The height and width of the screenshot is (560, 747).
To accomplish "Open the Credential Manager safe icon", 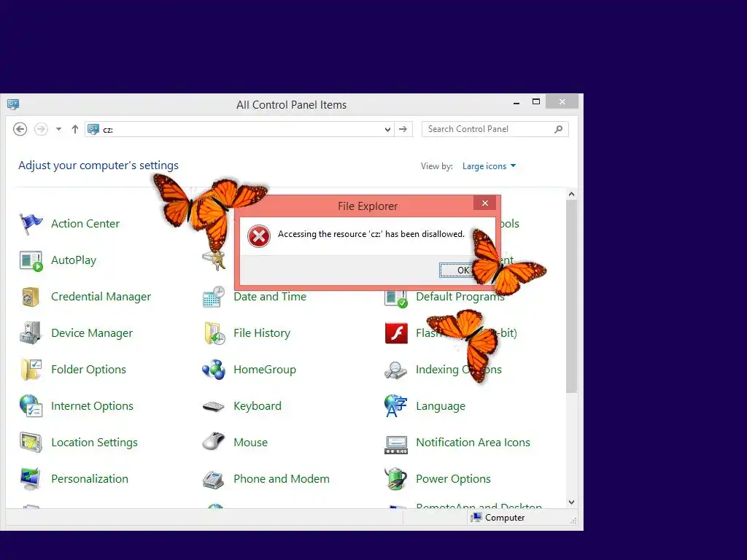I will click(31, 297).
